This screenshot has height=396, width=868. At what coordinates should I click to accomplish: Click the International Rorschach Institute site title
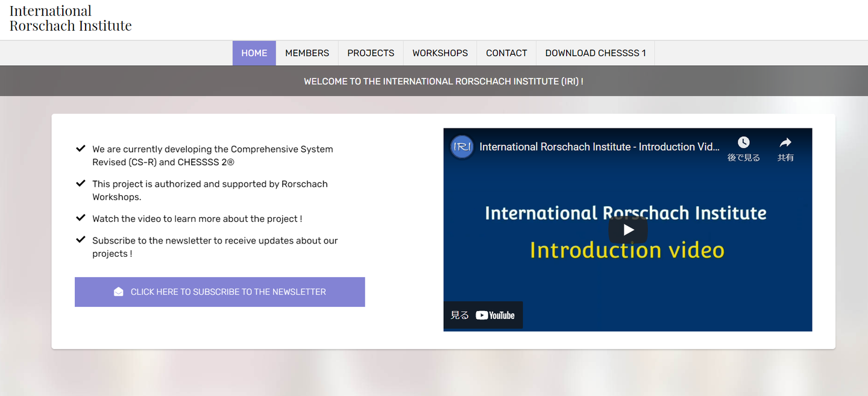click(71, 18)
